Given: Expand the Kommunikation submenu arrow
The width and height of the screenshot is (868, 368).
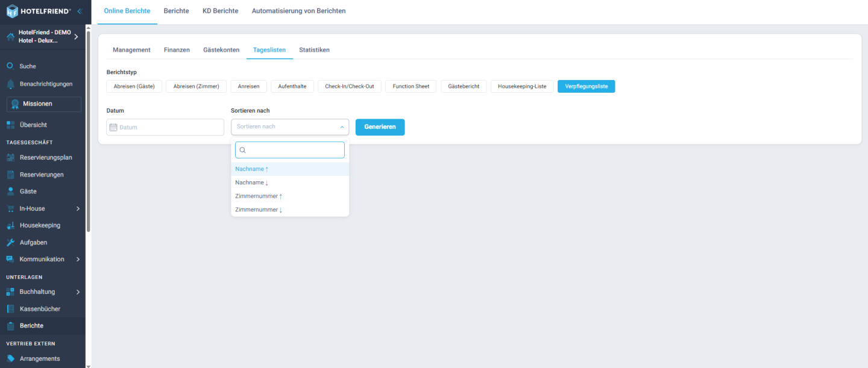Looking at the screenshot, I should point(78,259).
